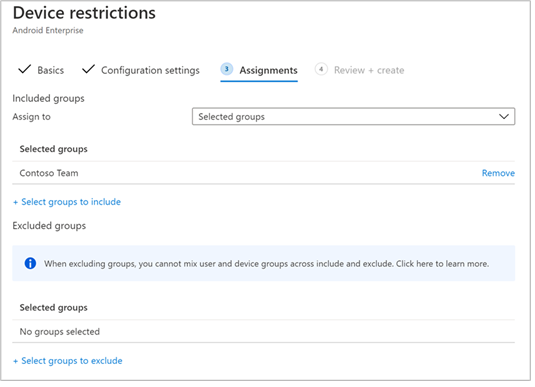Open the Review + create tab
This screenshot has height=387, width=535.
[369, 70]
